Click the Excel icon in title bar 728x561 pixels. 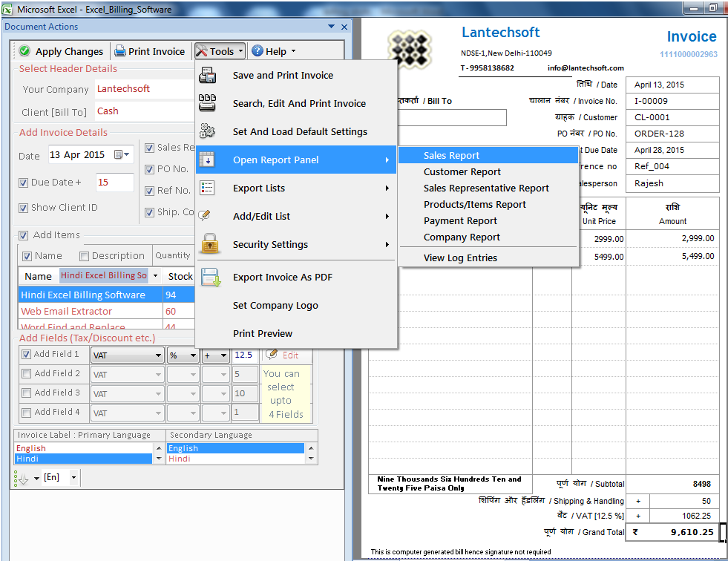coord(7,10)
